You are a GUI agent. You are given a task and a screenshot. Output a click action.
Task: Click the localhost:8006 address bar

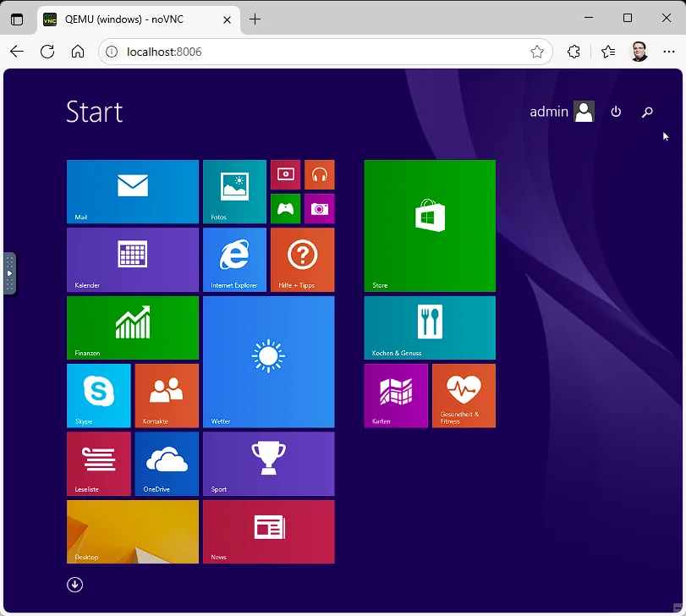pos(326,52)
